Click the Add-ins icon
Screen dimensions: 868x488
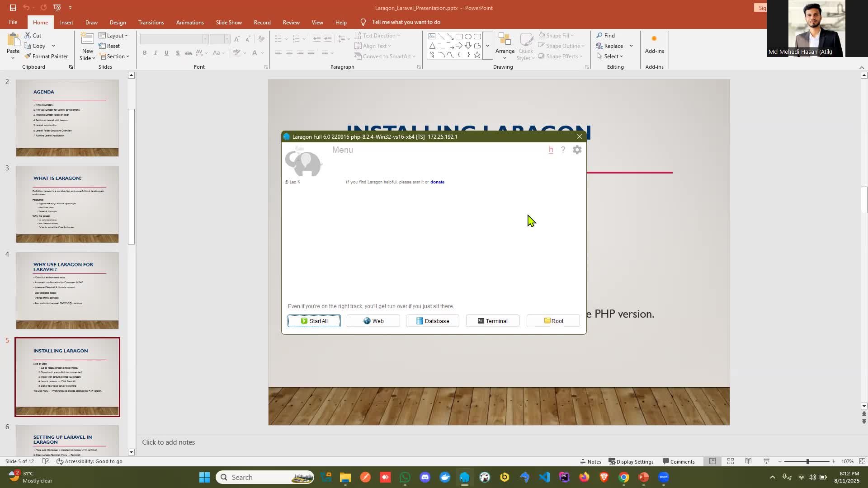(654, 39)
